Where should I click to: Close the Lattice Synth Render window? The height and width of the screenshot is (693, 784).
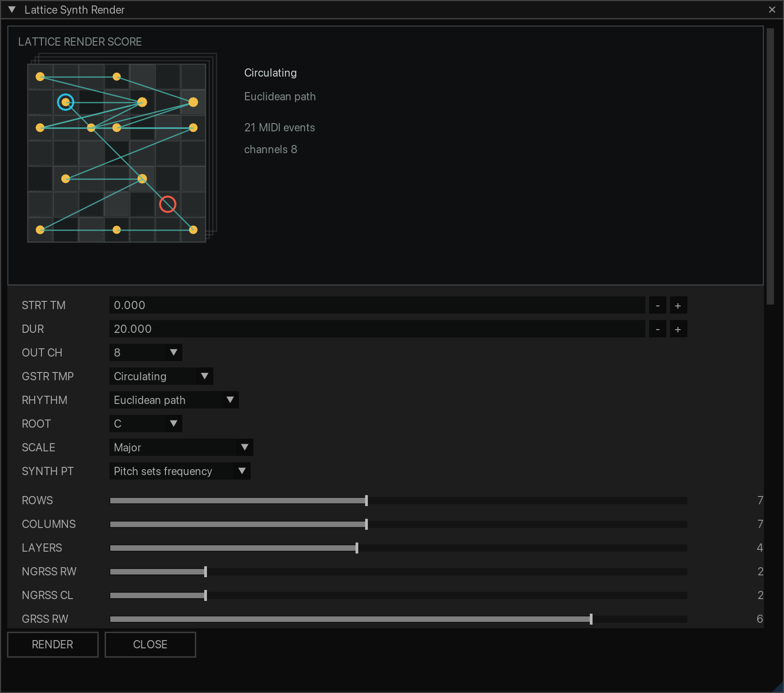click(772, 10)
